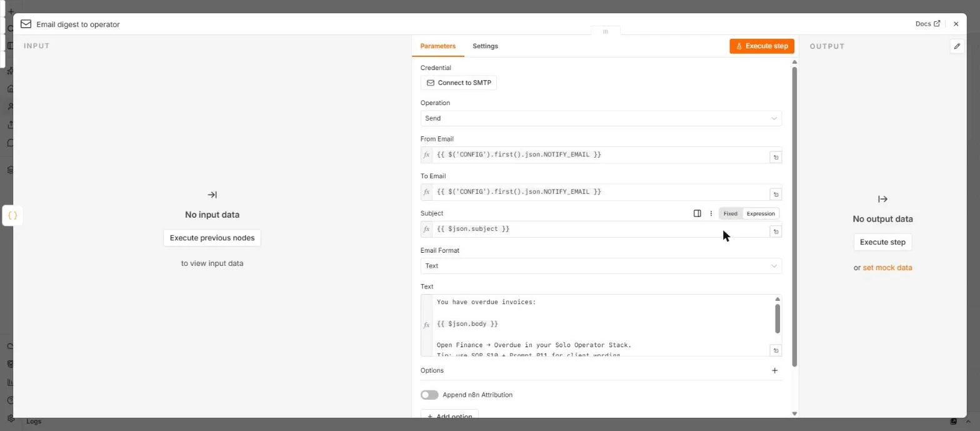This screenshot has width=980, height=431.
Task: Click the Parameters panel vertical scrollbar
Action: (x=794, y=216)
